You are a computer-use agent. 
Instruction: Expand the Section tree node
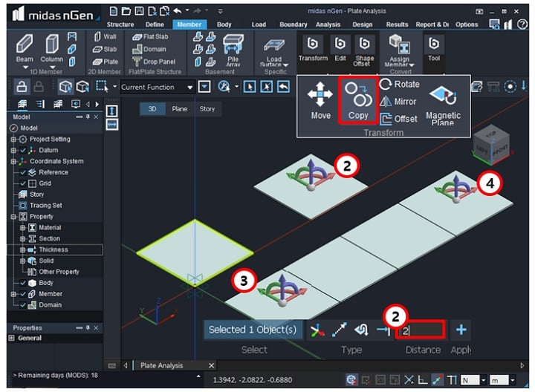pyautogui.click(x=22, y=238)
